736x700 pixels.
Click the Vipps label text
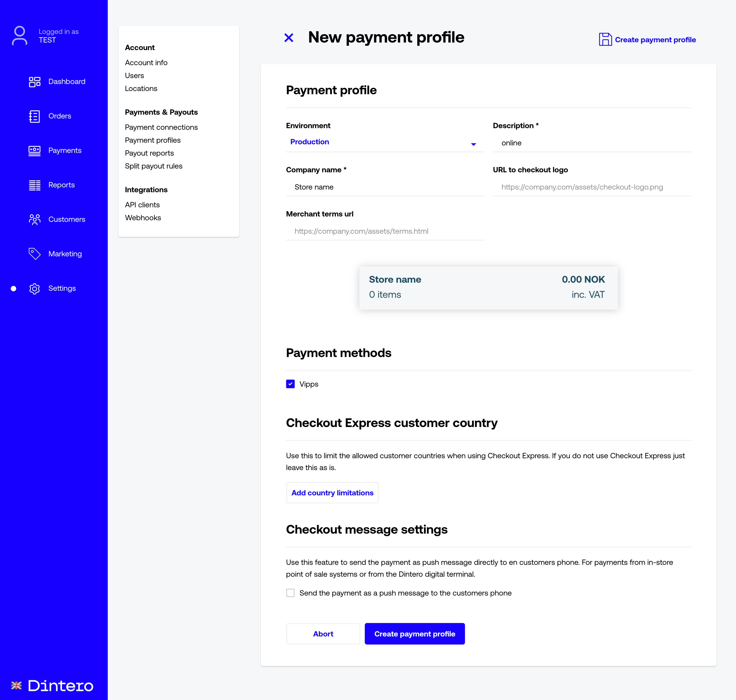pyautogui.click(x=309, y=384)
